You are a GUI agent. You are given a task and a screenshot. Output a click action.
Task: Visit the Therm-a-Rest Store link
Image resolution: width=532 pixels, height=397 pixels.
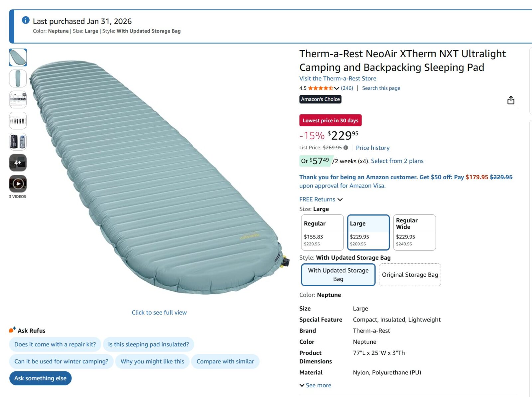[337, 78]
